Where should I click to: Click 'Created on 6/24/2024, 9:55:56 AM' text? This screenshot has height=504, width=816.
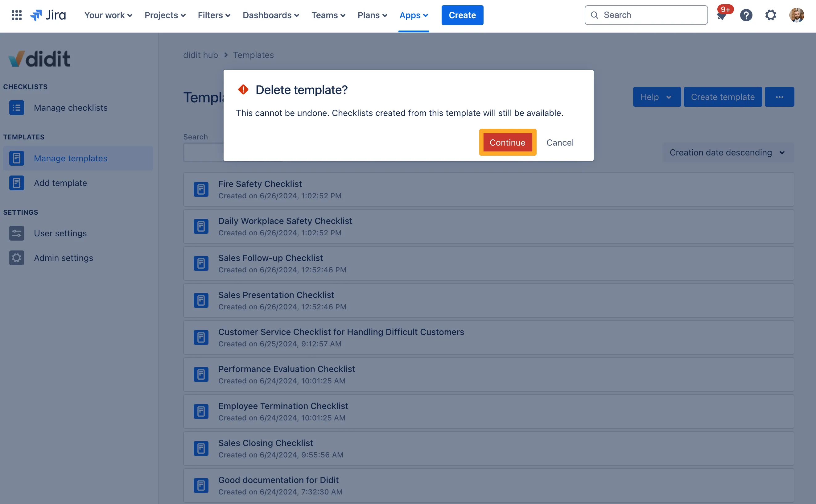pos(281,455)
